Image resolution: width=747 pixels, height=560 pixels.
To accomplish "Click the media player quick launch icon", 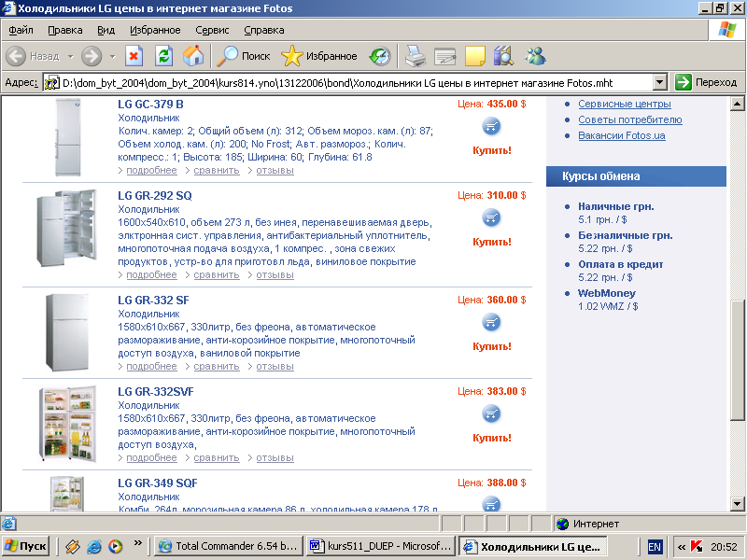I will click(115, 546).
